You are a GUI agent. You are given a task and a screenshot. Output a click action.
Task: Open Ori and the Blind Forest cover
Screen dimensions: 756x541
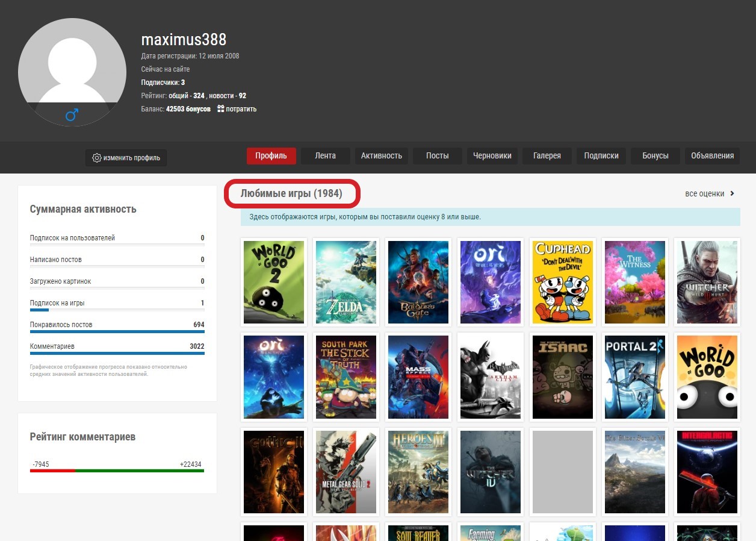274,377
